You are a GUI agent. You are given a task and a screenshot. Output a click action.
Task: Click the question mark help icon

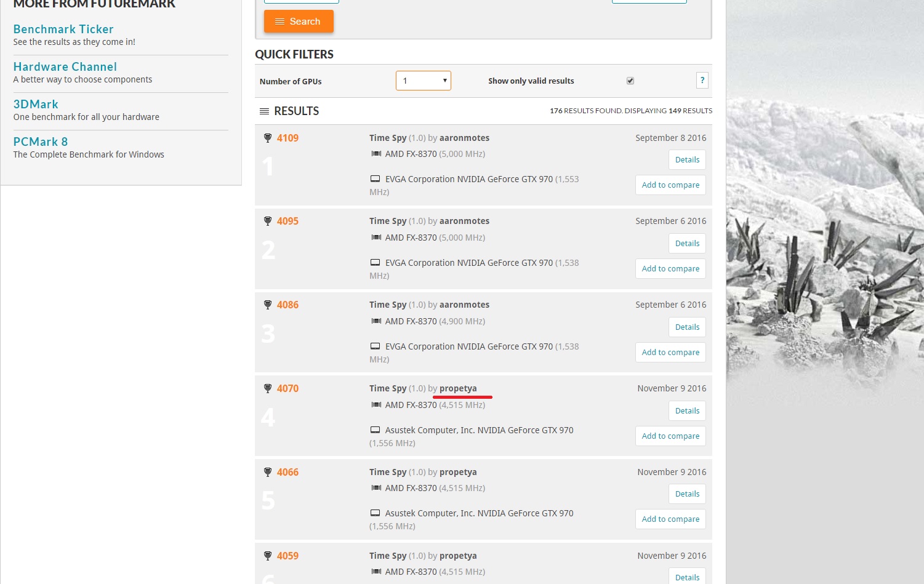[702, 80]
